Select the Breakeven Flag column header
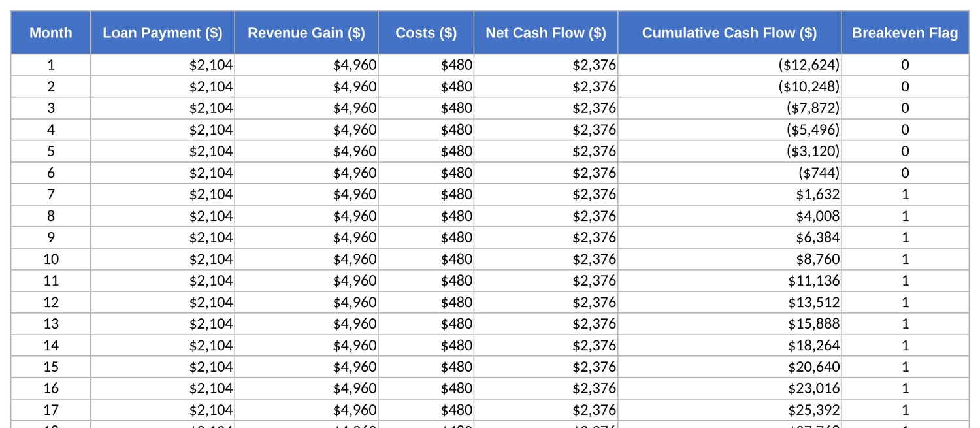The image size is (980, 428). (x=905, y=33)
